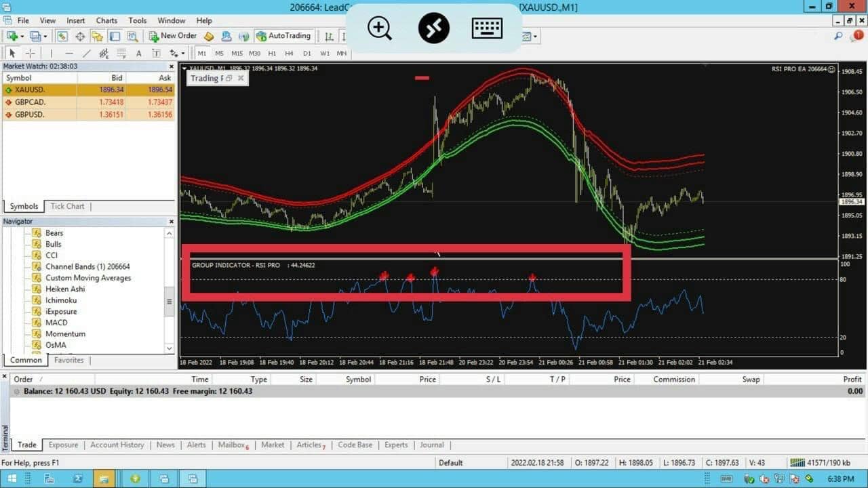Select the text label 'T' tool
Viewport: 868px width, 488px height.
point(156,53)
